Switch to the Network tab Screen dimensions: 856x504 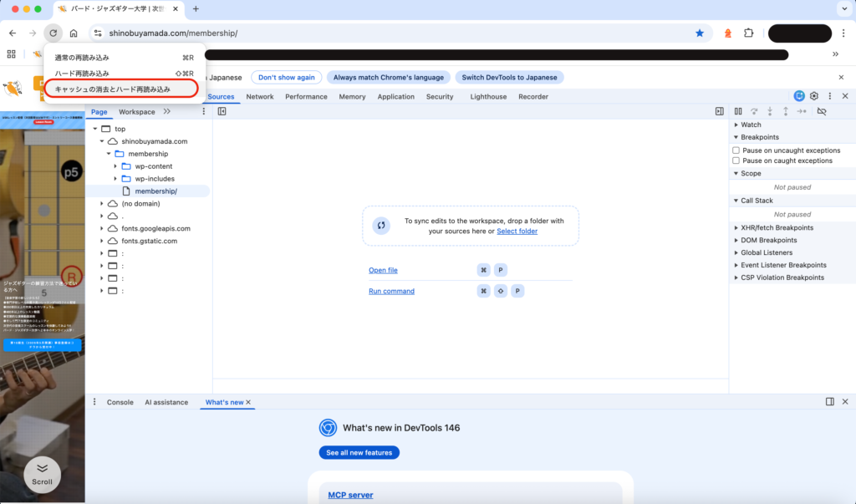tap(260, 97)
